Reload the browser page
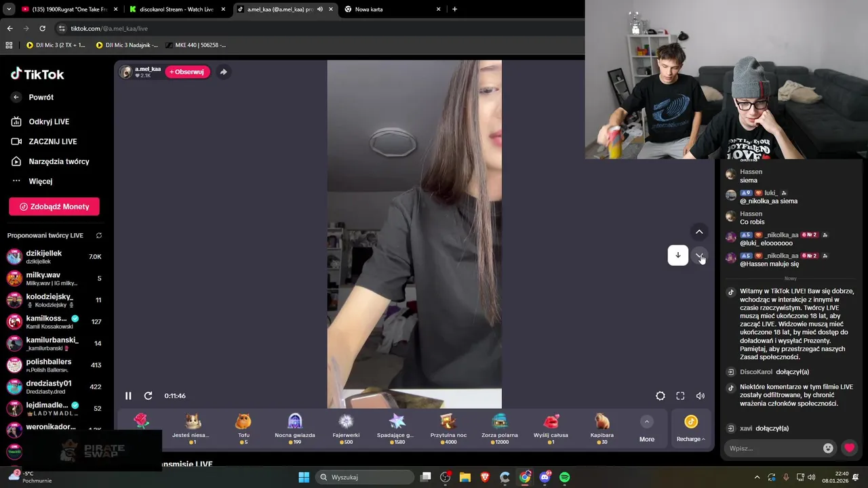Screen dimensions: 868x488 [x=42, y=28]
